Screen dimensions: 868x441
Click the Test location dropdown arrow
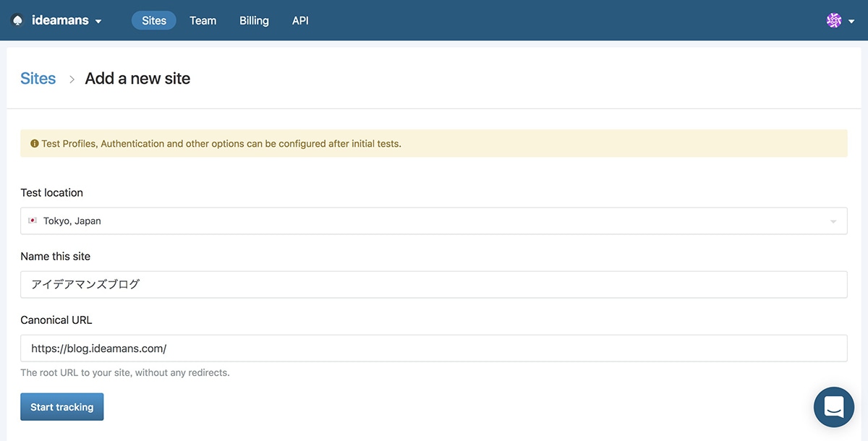pos(833,221)
